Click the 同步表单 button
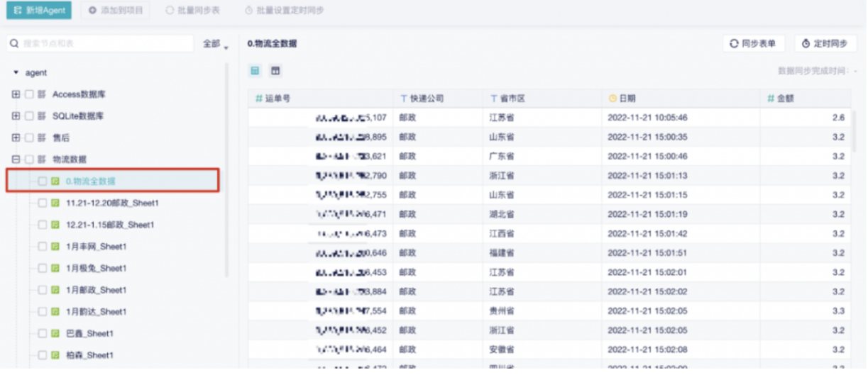This screenshot has width=868, height=375. pos(753,44)
